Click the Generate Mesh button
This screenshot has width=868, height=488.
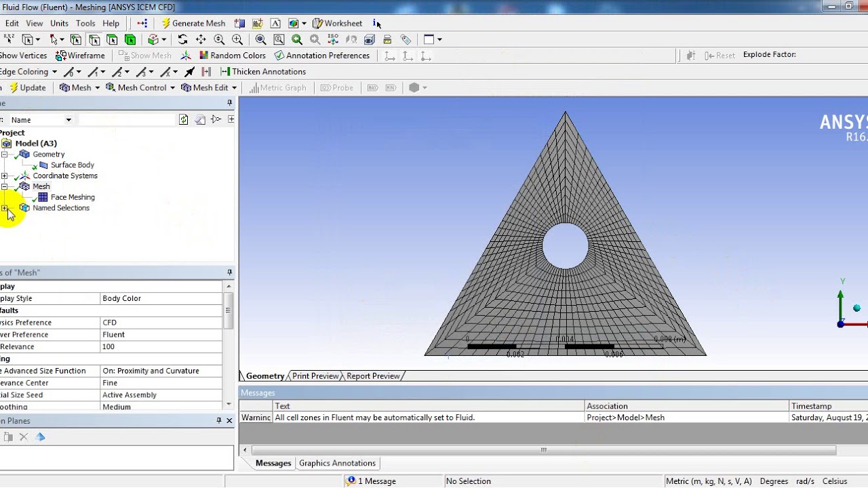coord(193,23)
